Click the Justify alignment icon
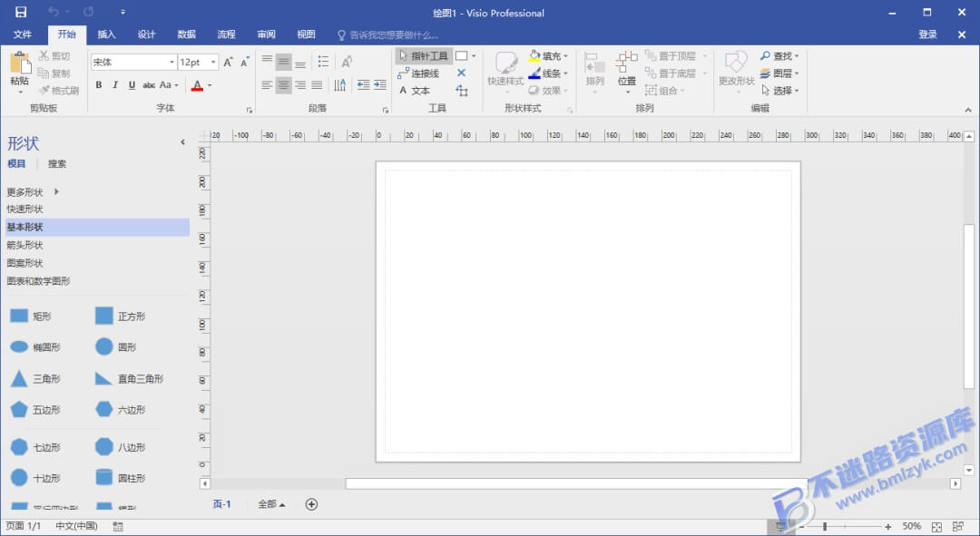 317,85
